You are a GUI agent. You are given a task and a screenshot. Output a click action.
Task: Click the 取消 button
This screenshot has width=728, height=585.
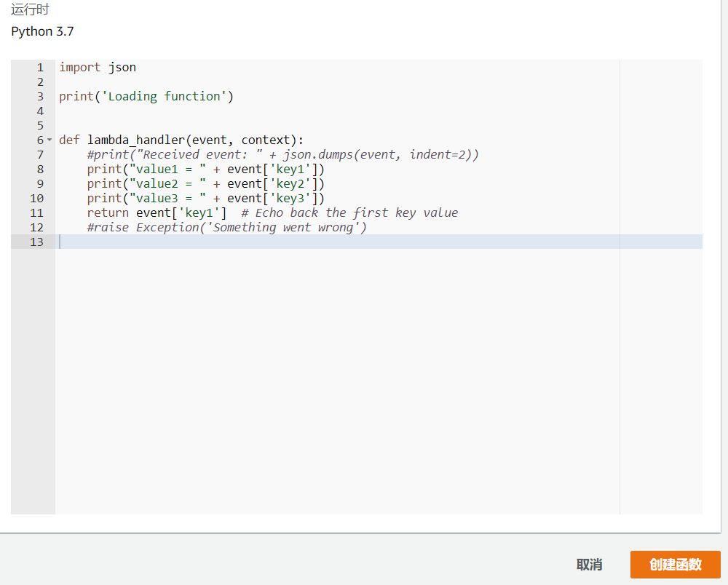pyautogui.click(x=589, y=564)
